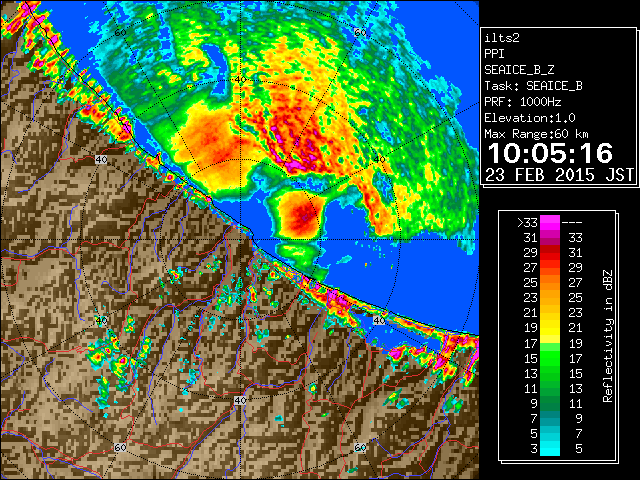Select the northeast "60" range ring label
The image size is (640, 480).
tap(360, 33)
